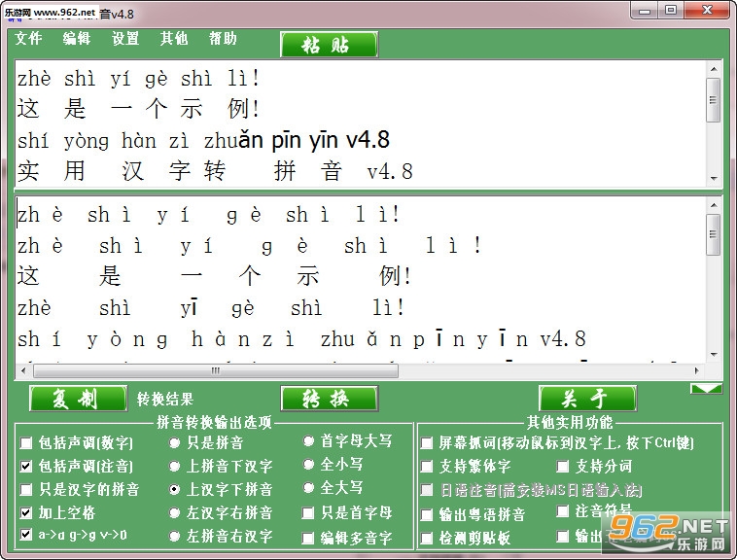Open the 编辑 menu
Image resolution: width=737 pixels, height=560 pixels.
(77, 38)
